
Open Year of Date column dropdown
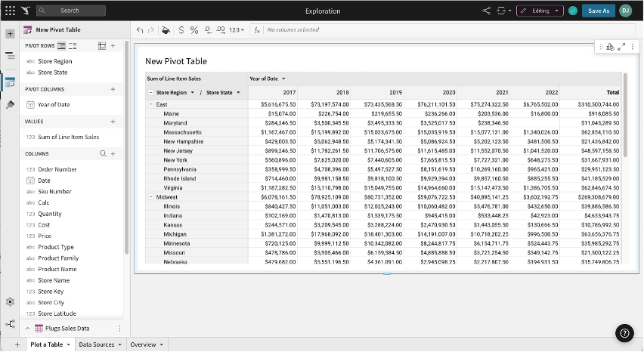point(283,79)
